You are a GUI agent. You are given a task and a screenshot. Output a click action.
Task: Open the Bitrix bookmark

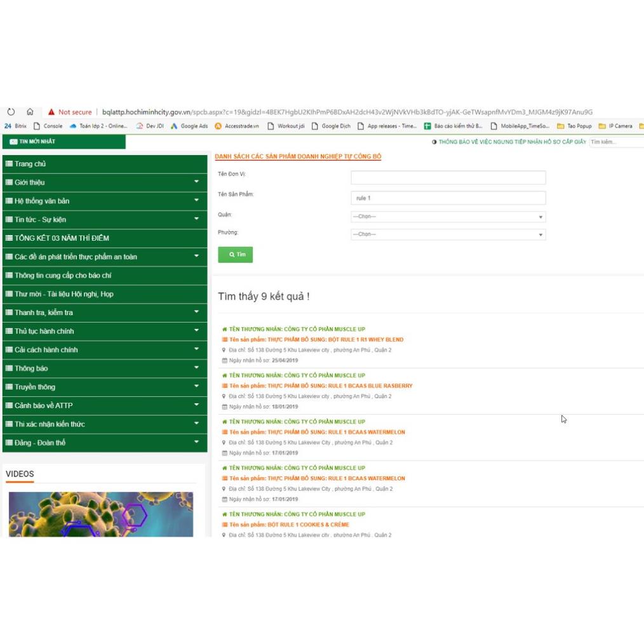[16, 126]
